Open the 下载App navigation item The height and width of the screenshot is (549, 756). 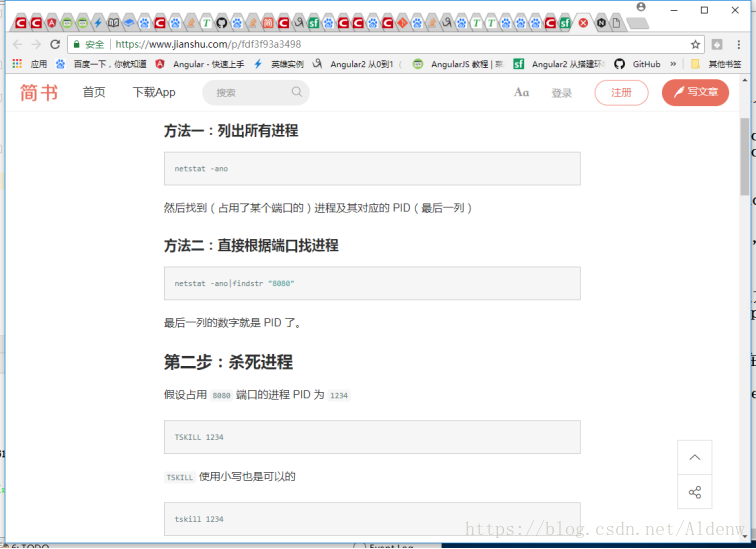click(x=154, y=93)
